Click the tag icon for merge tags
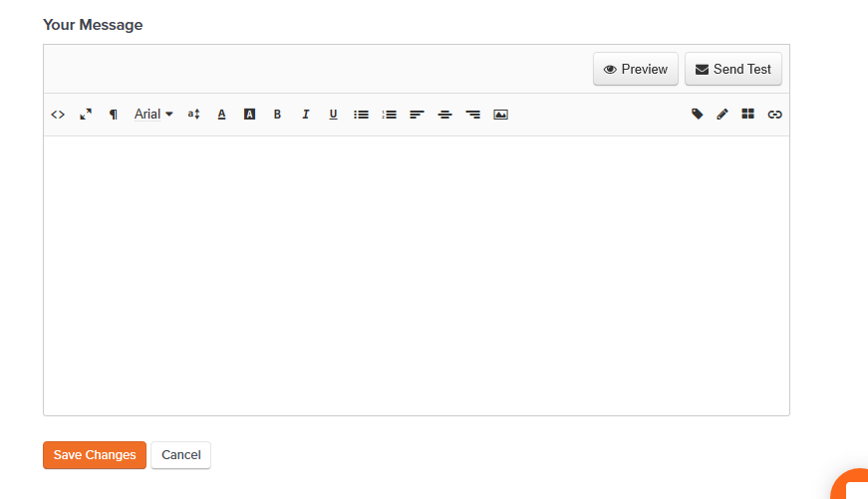Screen dimensions: 868x499 tap(697, 114)
